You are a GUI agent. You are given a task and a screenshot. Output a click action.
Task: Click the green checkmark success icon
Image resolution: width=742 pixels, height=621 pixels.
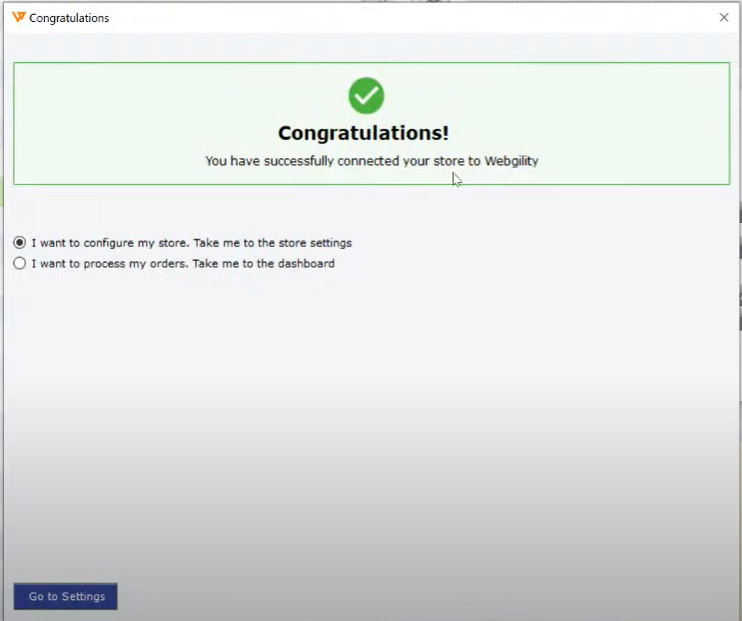click(x=366, y=96)
